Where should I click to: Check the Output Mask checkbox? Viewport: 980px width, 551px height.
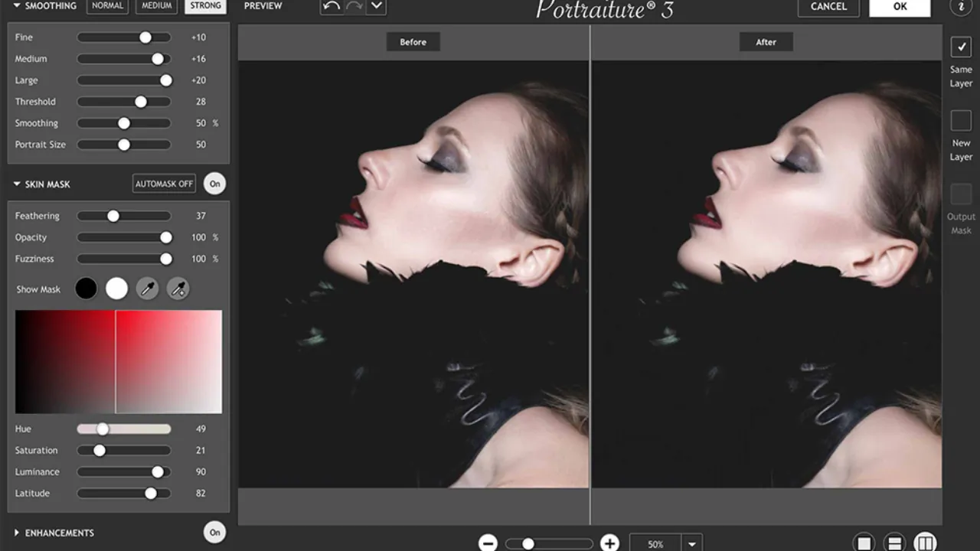click(961, 194)
